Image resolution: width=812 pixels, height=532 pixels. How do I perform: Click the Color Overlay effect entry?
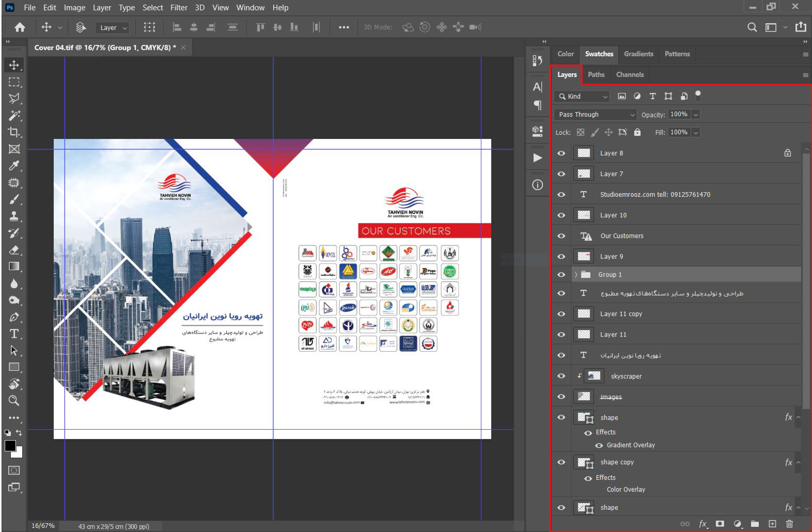click(x=626, y=490)
